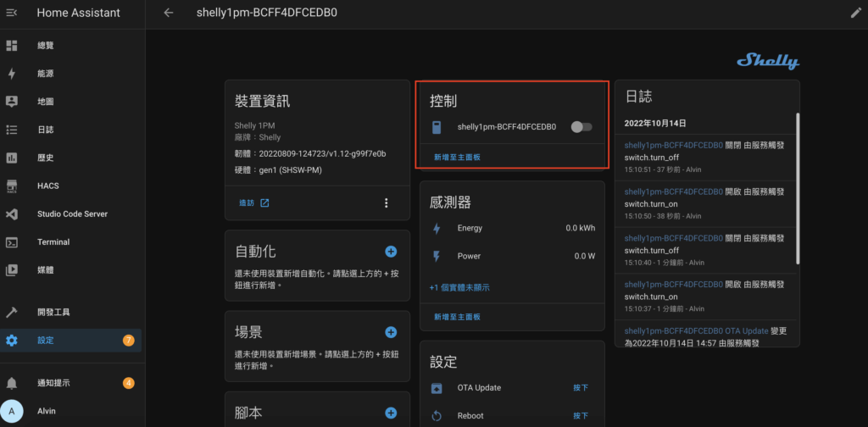Screen dimensions: 868x427
Task: Toggle the shelly1pm-BCFF4DFCEDB0 switch
Action: pyautogui.click(x=581, y=127)
